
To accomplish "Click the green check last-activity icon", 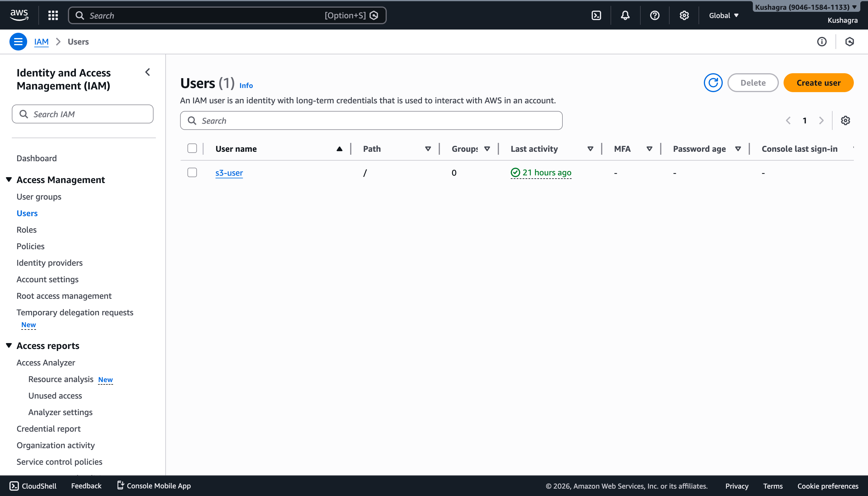I will [x=515, y=173].
